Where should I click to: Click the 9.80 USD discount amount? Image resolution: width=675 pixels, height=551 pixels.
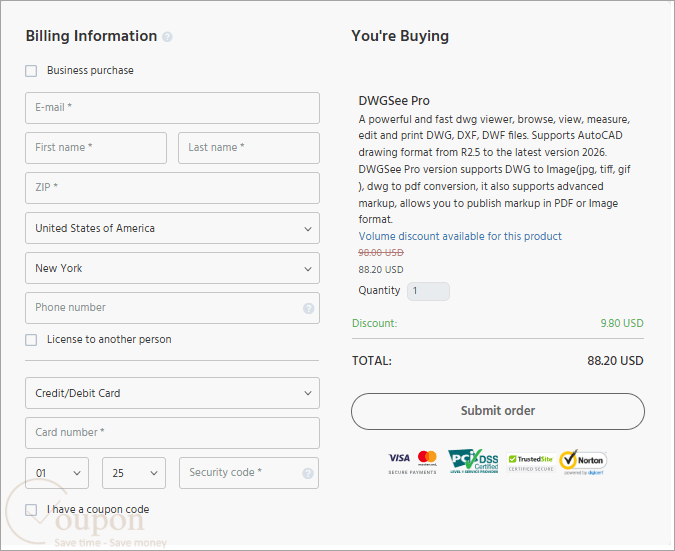tap(622, 323)
